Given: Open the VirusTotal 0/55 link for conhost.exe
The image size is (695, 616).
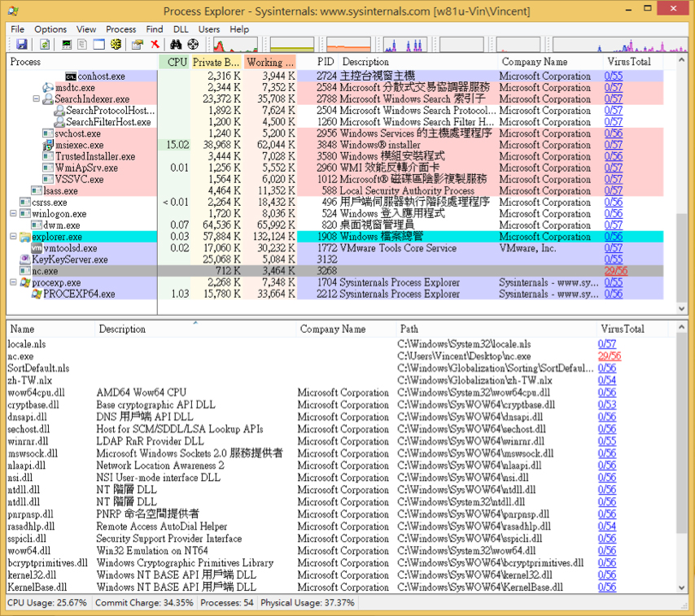Looking at the screenshot, I should coord(614,76).
